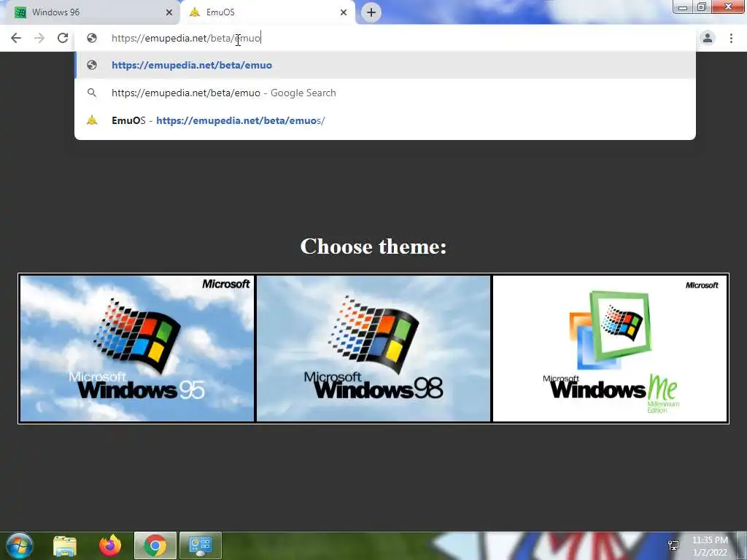The width and height of the screenshot is (747, 560).
Task: Click the network icon in the system tray
Action: pos(673,545)
